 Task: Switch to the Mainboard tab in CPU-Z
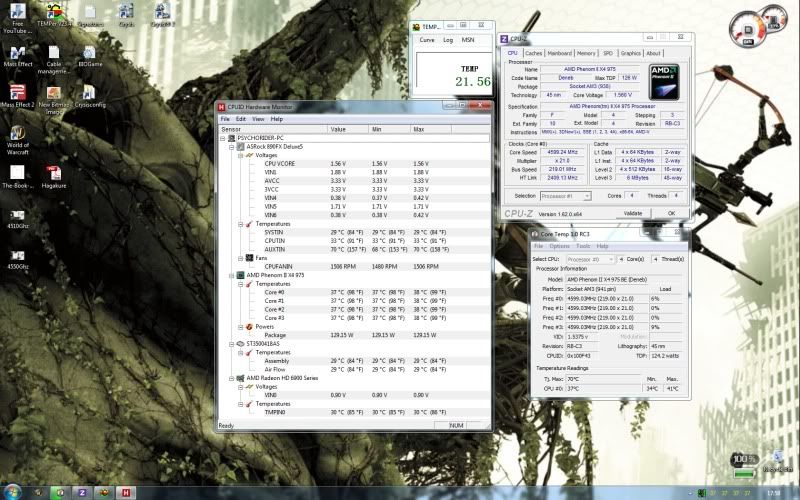point(559,53)
